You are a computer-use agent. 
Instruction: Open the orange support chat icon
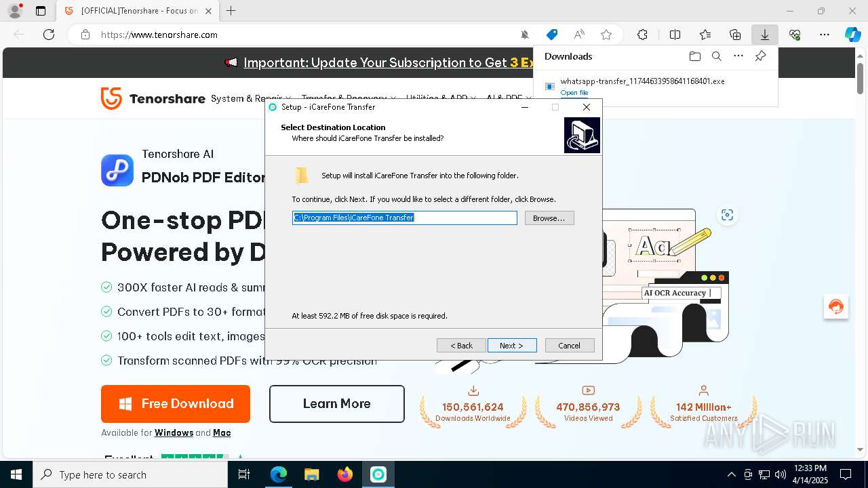pyautogui.click(x=836, y=306)
